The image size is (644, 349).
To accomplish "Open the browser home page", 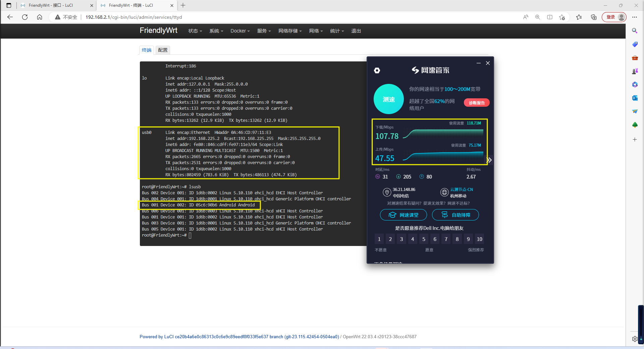I will pyautogui.click(x=40, y=17).
